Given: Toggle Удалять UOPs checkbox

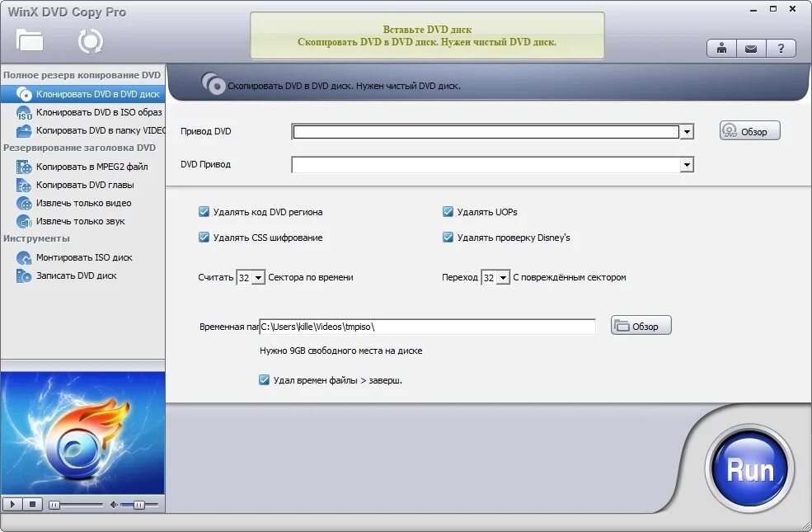Looking at the screenshot, I should 448,211.
